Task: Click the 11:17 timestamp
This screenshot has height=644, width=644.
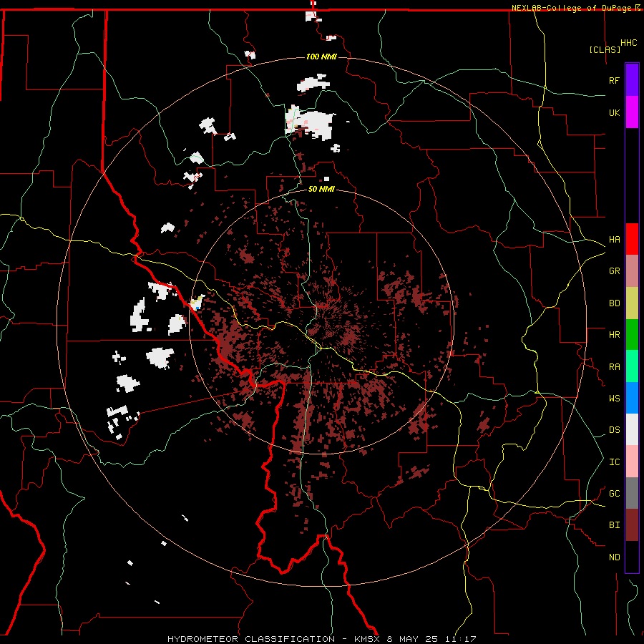Action: click(x=460, y=639)
